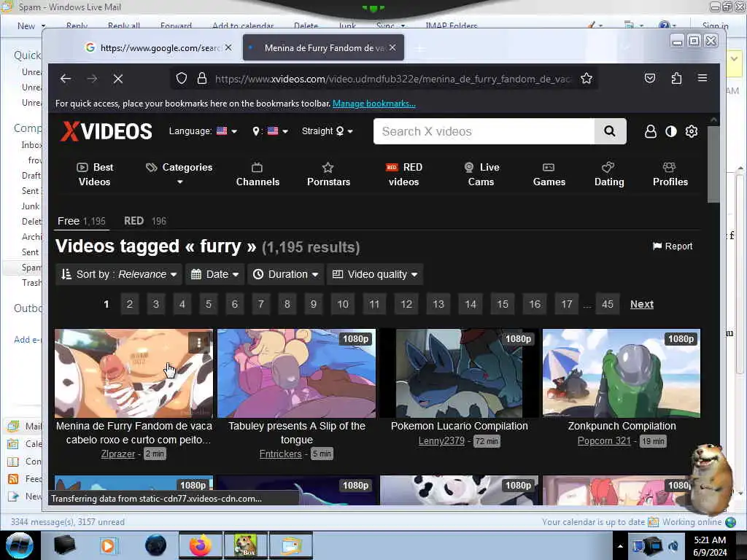Select the RED 196 tab
The image size is (747, 560).
tap(145, 221)
